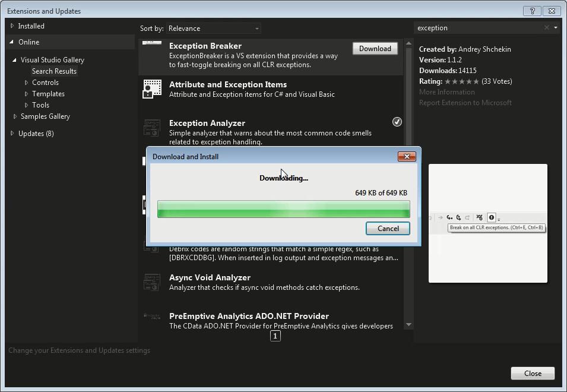Select Attribute and Exception Items result
This screenshot has height=392, width=567.
(271, 94)
